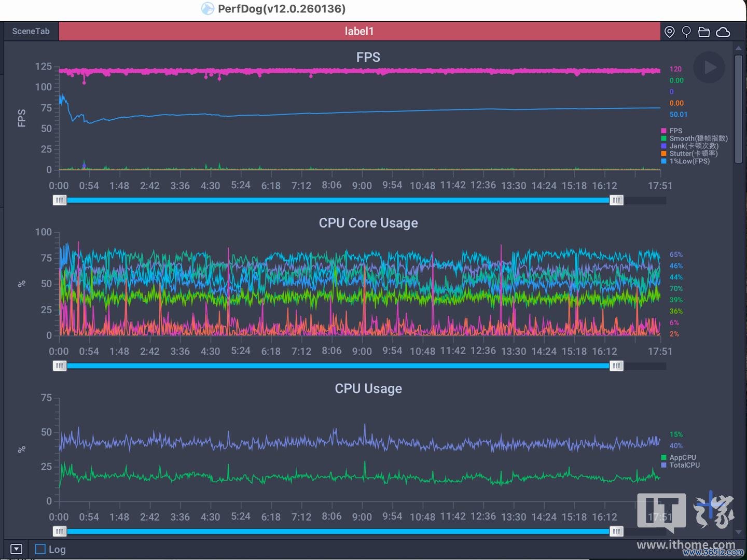Click the round marker pin icon in top bar

(x=686, y=32)
